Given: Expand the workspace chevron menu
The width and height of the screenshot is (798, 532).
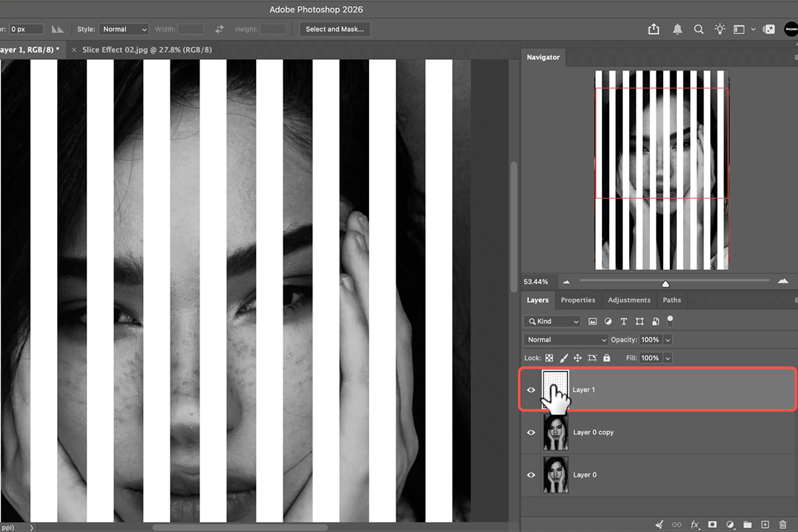Looking at the screenshot, I should pyautogui.click(x=753, y=29).
